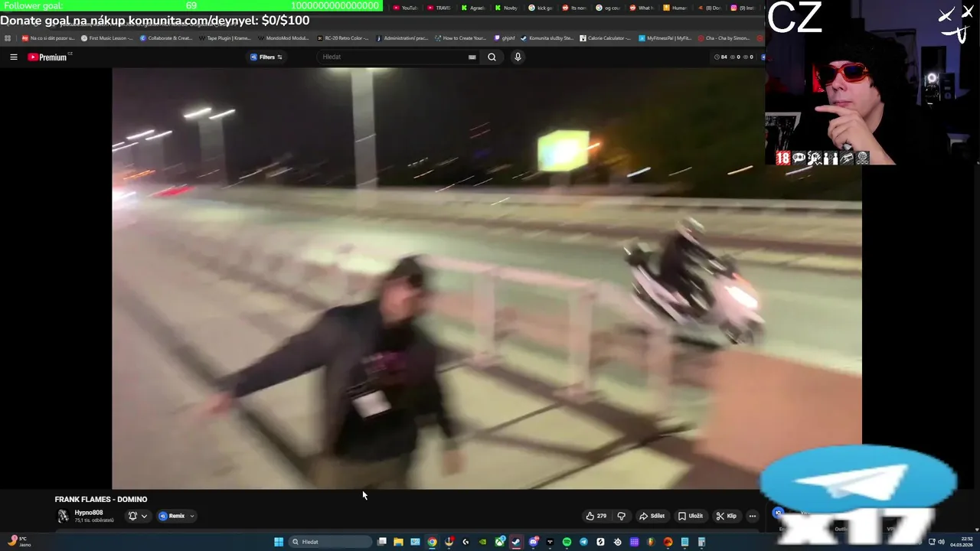This screenshot has height=551, width=980.
Task: Click the Uložit save button
Action: (x=691, y=516)
